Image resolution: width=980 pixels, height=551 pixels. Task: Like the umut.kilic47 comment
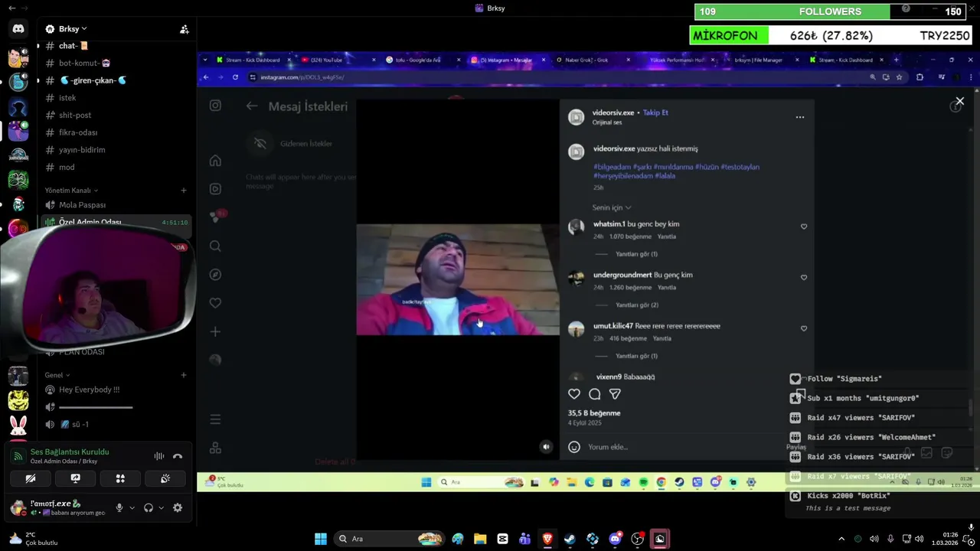coord(803,328)
